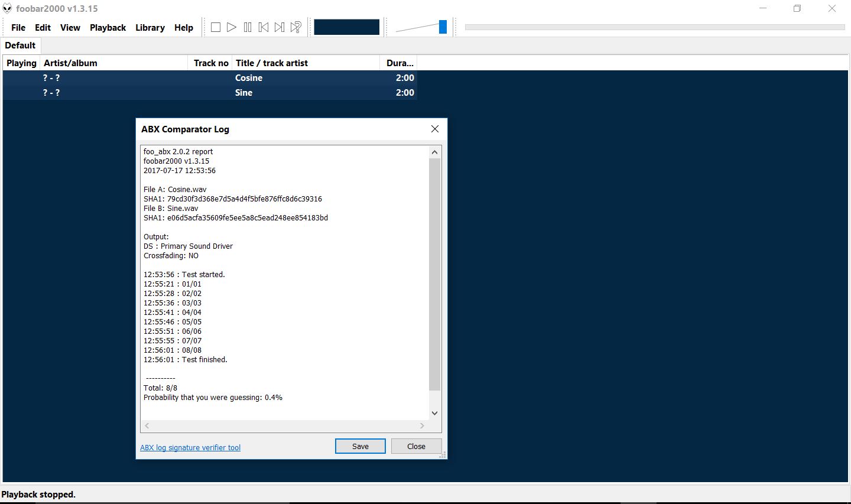The height and width of the screenshot is (504, 851).
Task: Open the View menu
Action: [70, 28]
